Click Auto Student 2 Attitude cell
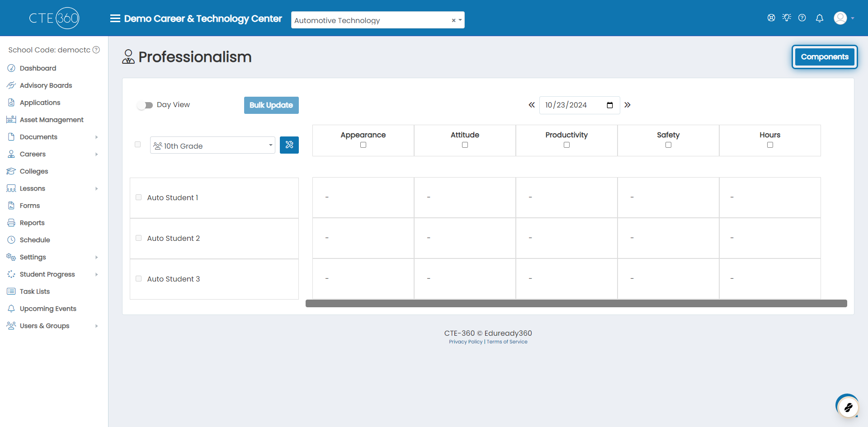Image resolution: width=868 pixels, height=427 pixels. pyautogui.click(x=465, y=238)
